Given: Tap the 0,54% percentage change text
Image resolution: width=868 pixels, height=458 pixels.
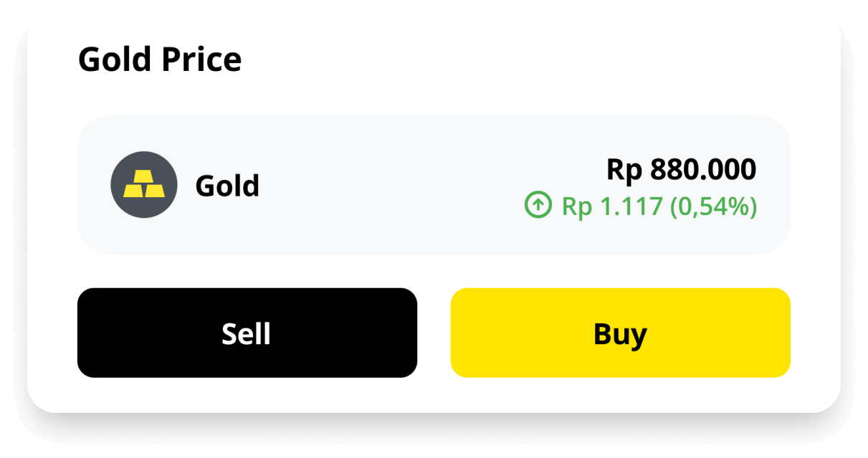Looking at the screenshot, I should point(713,206).
